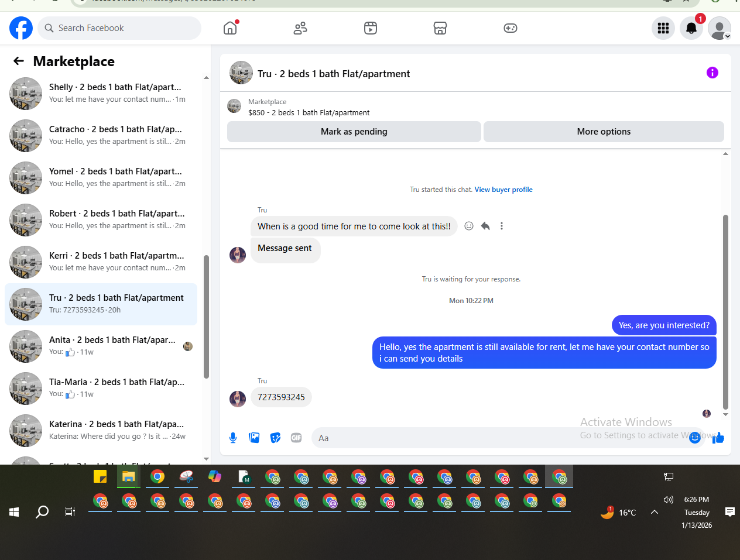The height and width of the screenshot is (560, 740).
Task: Open the Facebook logo home link
Action: click(x=21, y=28)
